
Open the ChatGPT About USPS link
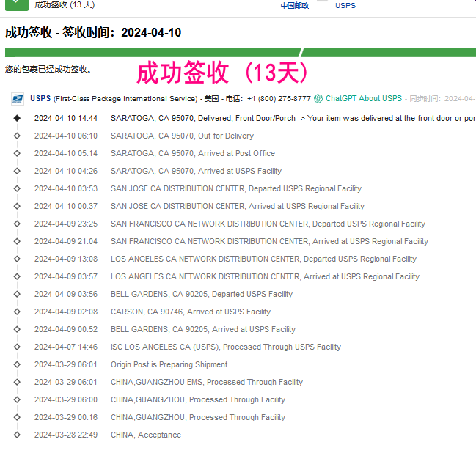pos(364,99)
